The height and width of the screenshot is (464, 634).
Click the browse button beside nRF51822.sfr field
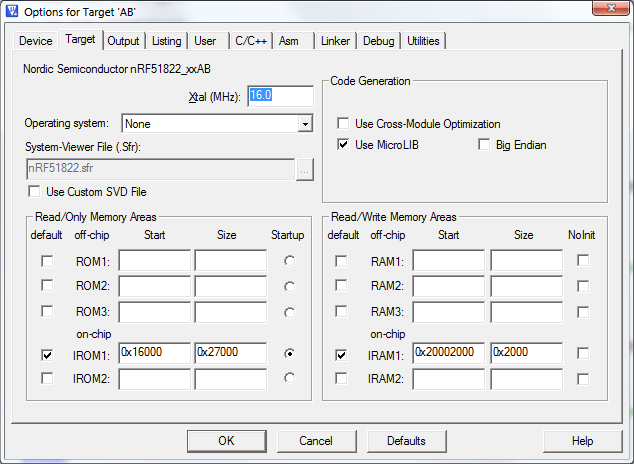click(304, 170)
